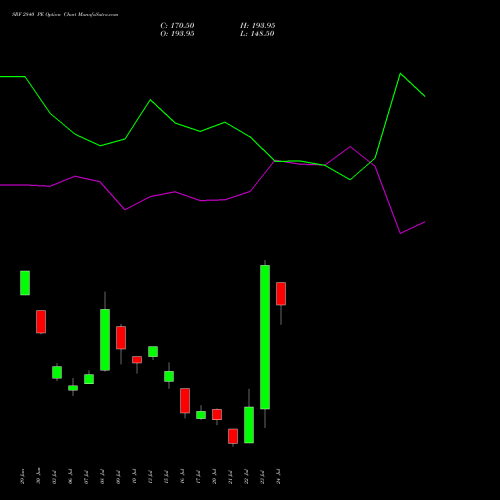
Task: Click the 29 Jun date label
Action: (22, 477)
